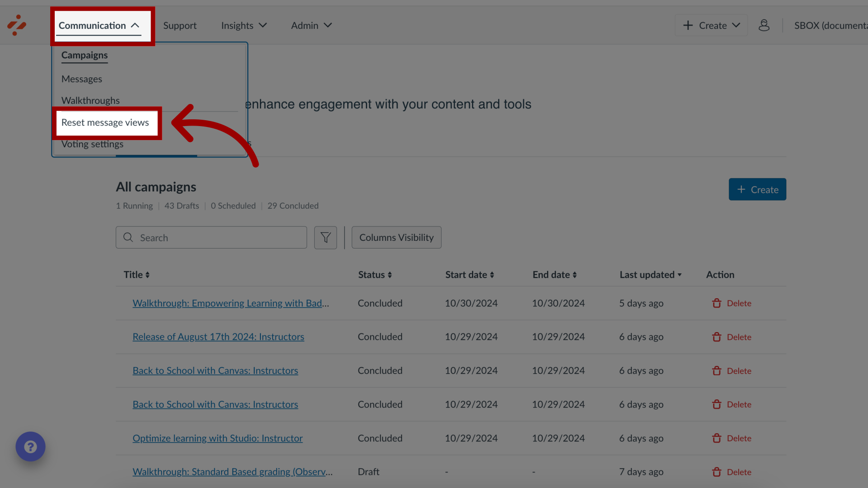This screenshot has height=488, width=868.
Task: Click the search magnifier icon
Action: click(128, 237)
